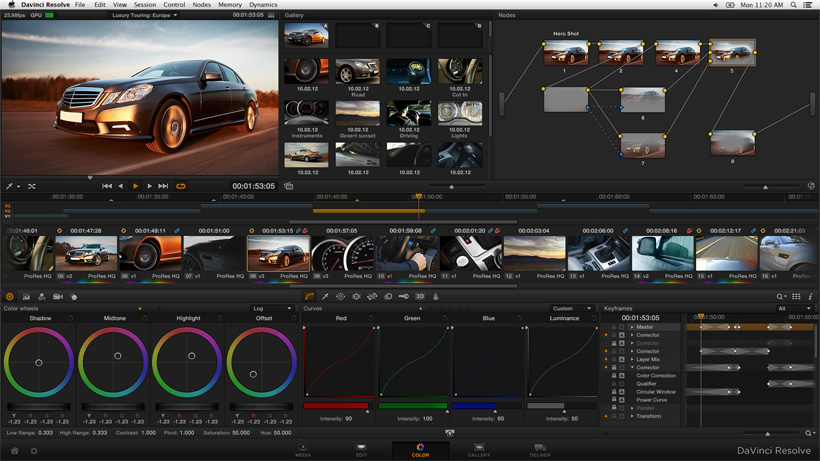The image size is (820, 461).
Task: Toggle the lock on Power Curve track
Action: 614,400
